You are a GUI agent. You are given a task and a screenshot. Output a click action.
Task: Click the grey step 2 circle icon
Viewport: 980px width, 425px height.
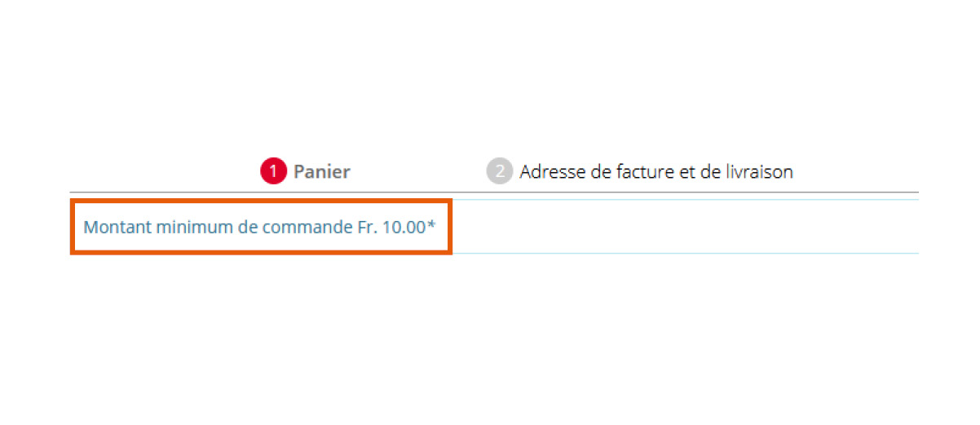(499, 172)
